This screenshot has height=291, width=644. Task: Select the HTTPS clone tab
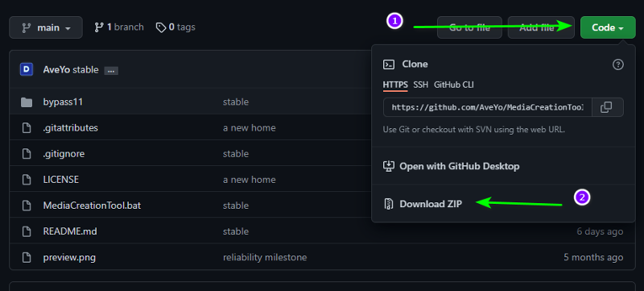click(x=395, y=85)
